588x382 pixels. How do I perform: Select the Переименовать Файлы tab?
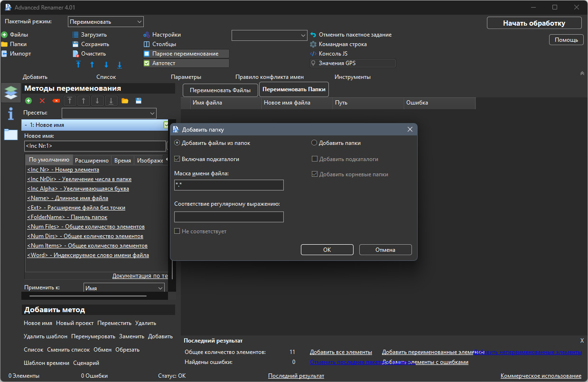pyautogui.click(x=220, y=90)
